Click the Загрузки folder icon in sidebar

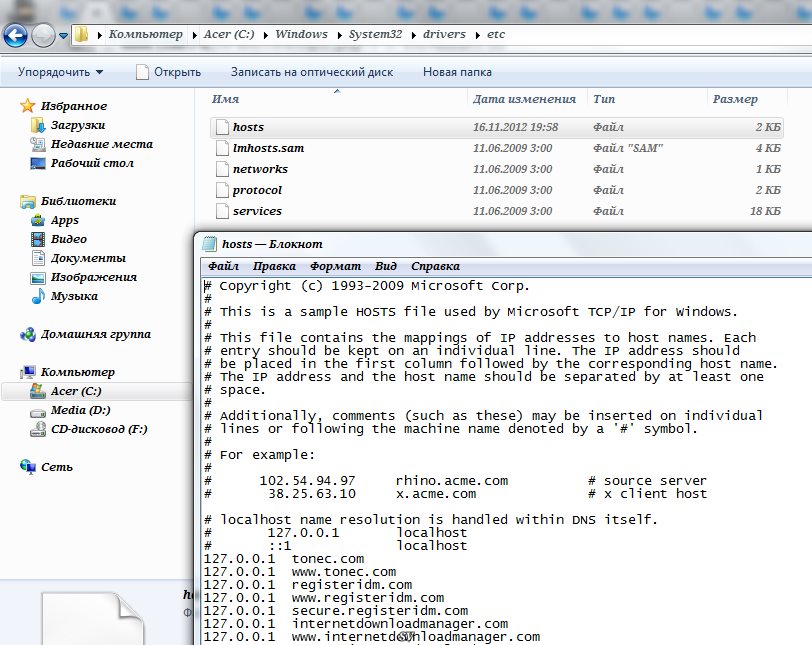coord(38,125)
